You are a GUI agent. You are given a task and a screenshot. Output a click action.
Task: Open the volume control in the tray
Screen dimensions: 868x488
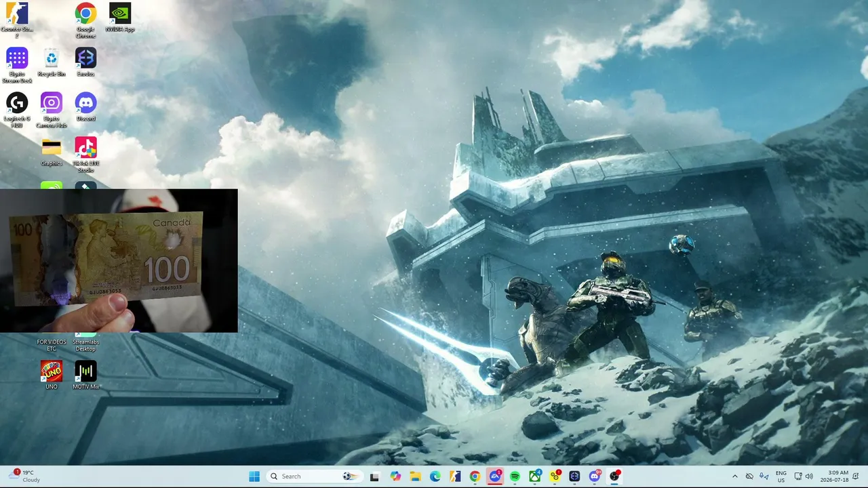[809, 476]
